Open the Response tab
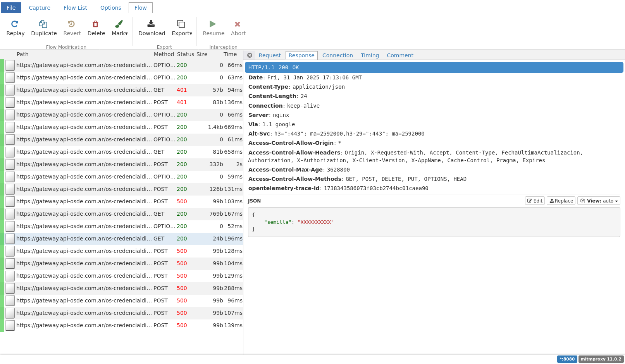Viewport: 625px width, 364px height. [x=301, y=55]
